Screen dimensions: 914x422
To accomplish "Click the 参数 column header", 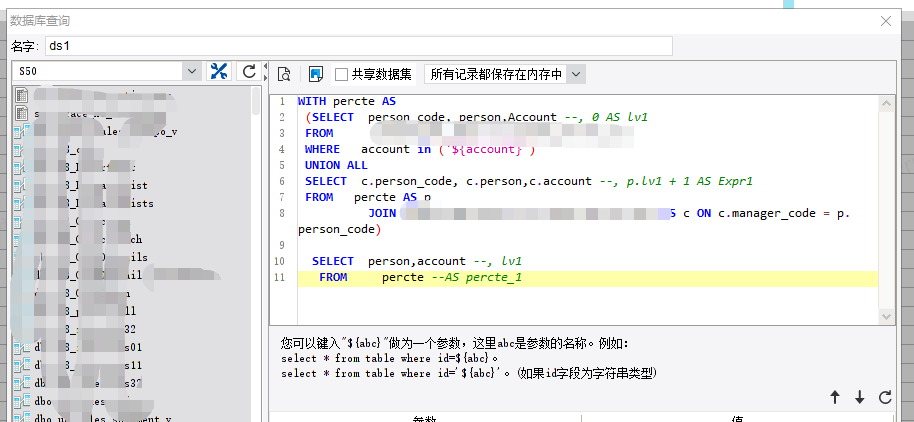I will point(425,418).
